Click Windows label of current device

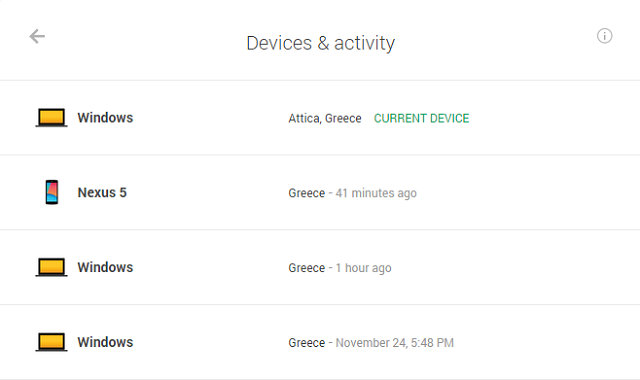[x=105, y=118]
